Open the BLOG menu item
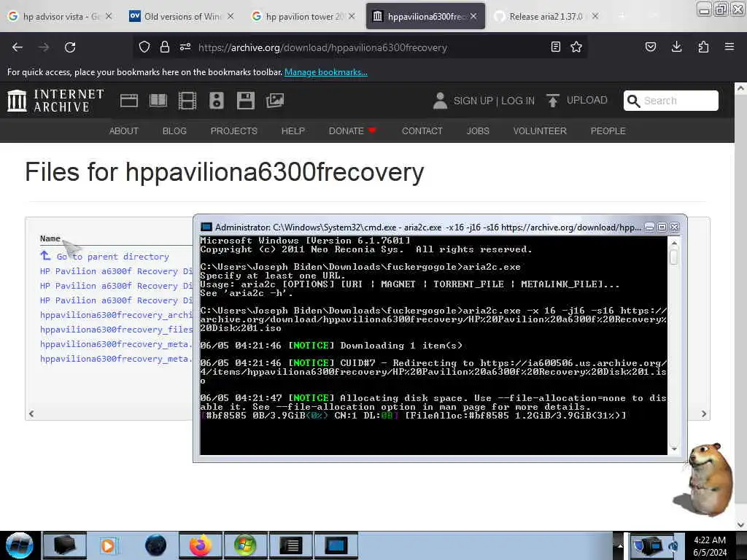The height and width of the screenshot is (560, 747). point(174,131)
